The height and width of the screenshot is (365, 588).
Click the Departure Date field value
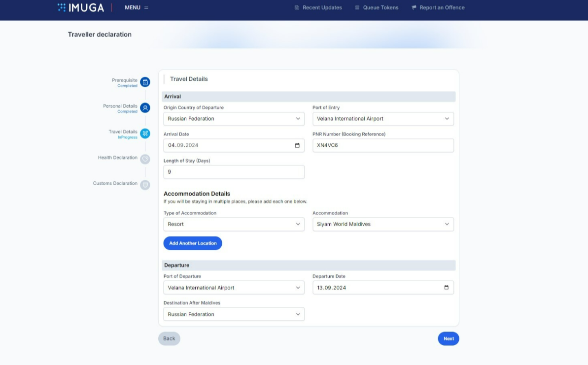pyautogui.click(x=332, y=288)
